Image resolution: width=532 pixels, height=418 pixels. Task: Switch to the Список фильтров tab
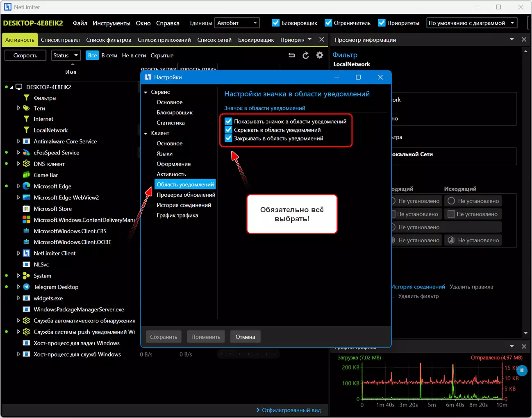(109, 40)
